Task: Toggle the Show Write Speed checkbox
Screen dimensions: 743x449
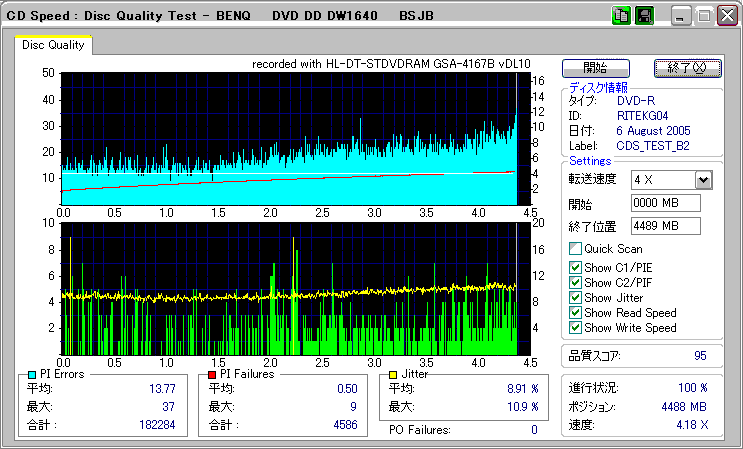Action: [575, 328]
